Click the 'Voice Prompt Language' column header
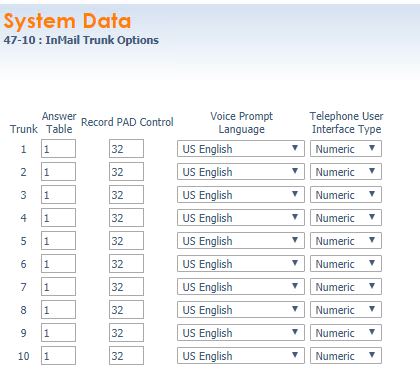Viewport: 420px width, 374px height. [x=241, y=122]
